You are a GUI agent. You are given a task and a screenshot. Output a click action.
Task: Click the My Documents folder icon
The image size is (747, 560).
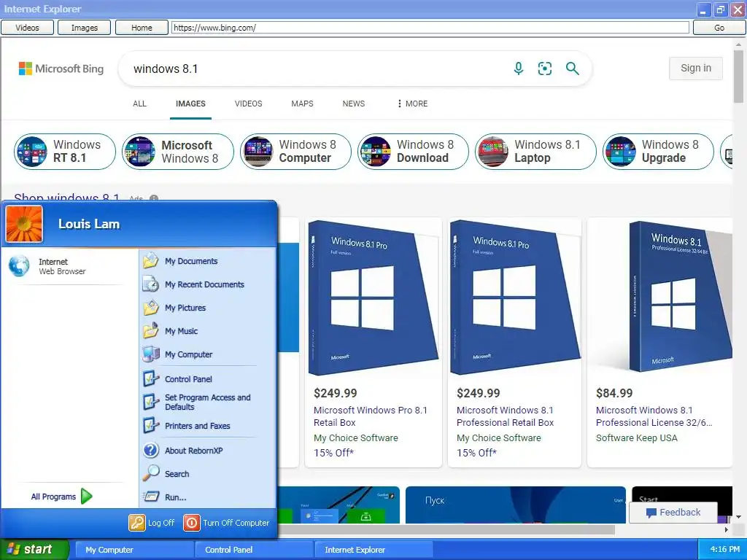point(151,261)
